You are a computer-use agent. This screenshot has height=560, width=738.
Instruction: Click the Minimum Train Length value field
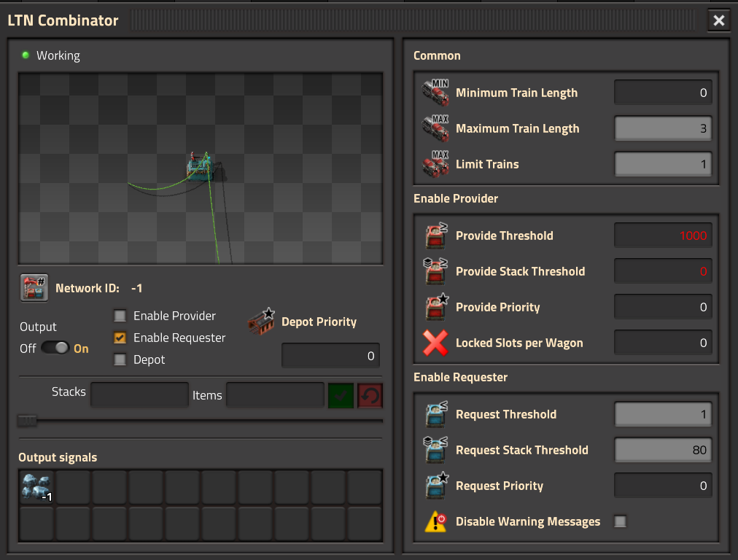(x=663, y=92)
